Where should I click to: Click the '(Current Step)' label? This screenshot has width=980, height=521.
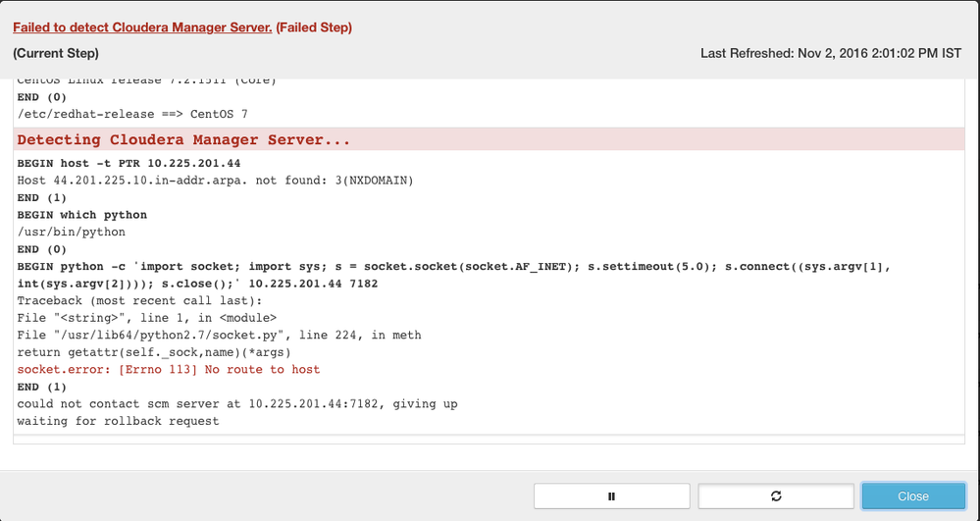(x=56, y=53)
